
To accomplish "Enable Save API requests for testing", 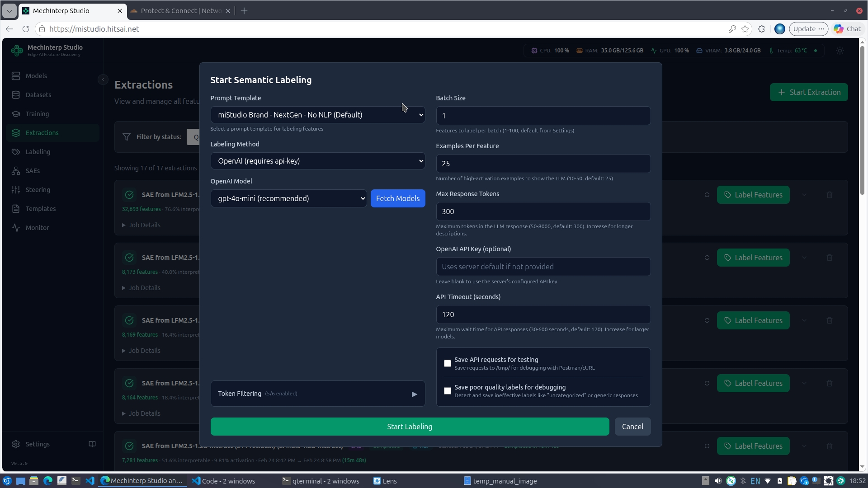I will tap(448, 363).
